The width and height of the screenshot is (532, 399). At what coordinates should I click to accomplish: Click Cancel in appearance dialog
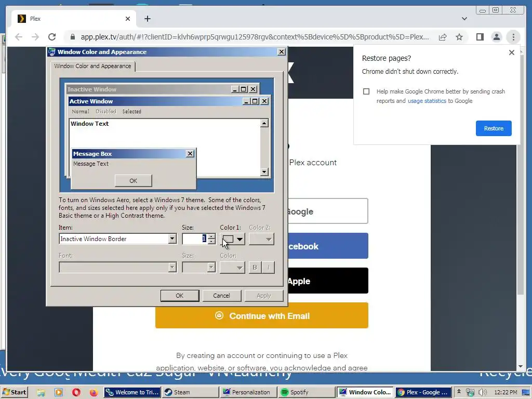[221, 296]
